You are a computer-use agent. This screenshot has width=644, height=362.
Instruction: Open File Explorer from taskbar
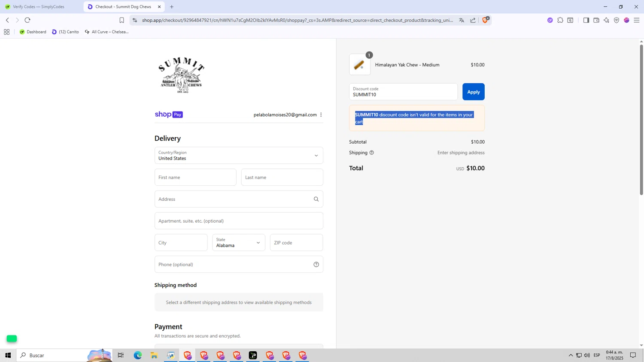(154, 355)
